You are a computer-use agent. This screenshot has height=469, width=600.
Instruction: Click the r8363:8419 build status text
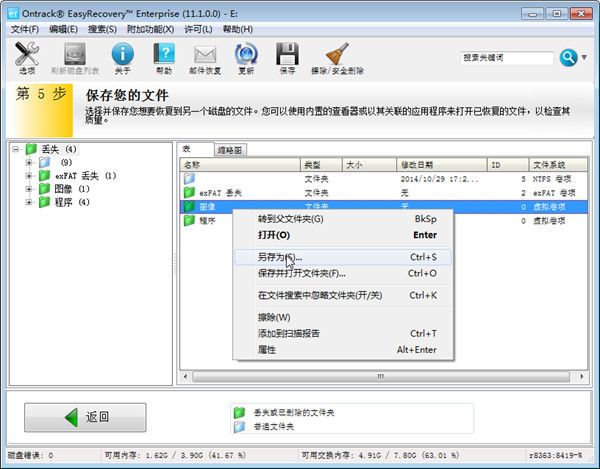coord(556,456)
